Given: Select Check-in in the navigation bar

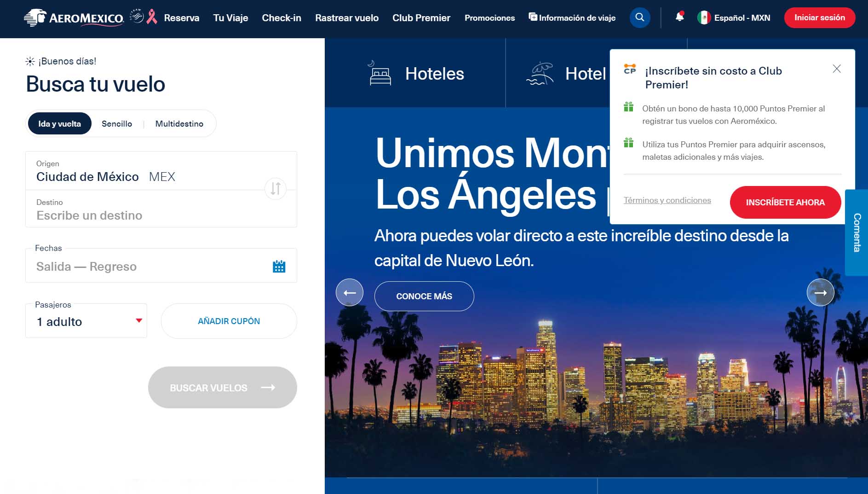Looking at the screenshot, I should [281, 18].
